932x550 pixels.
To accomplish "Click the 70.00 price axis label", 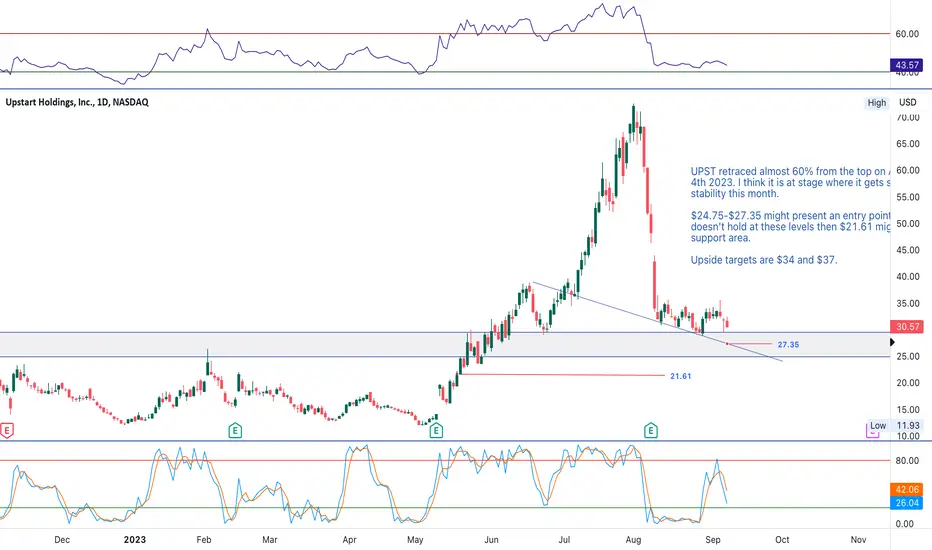I will (x=908, y=118).
